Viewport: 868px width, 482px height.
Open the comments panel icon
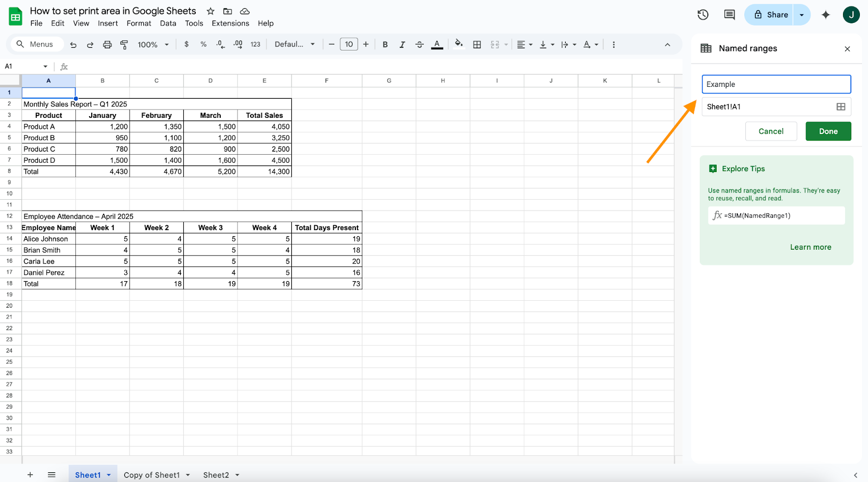pyautogui.click(x=729, y=15)
